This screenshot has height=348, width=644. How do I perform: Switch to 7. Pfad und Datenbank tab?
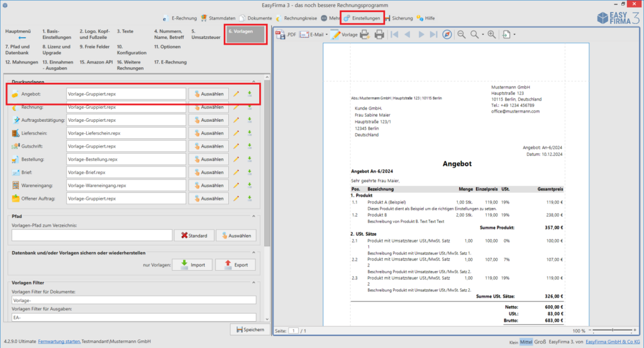click(17, 50)
